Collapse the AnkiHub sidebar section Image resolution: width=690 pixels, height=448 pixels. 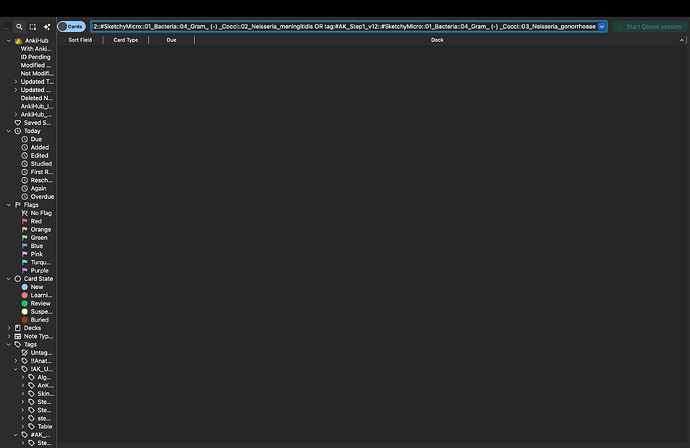(8, 40)
